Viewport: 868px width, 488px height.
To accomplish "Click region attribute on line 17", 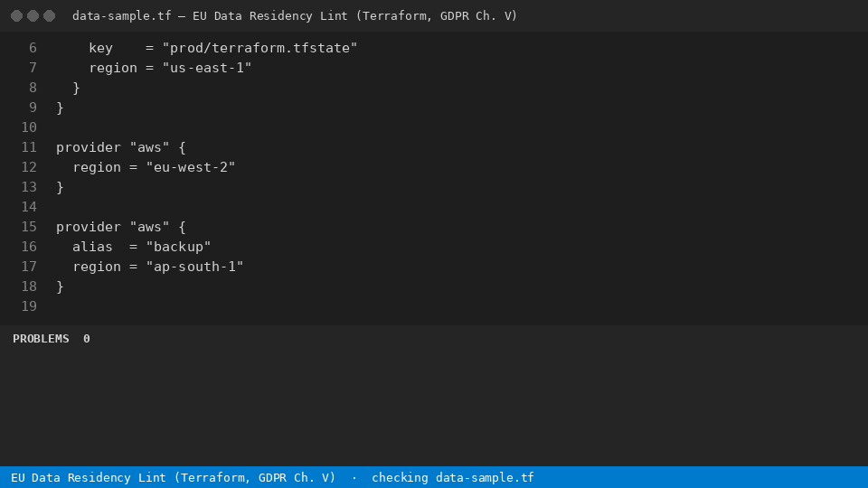I will click(x=97, y=267).
